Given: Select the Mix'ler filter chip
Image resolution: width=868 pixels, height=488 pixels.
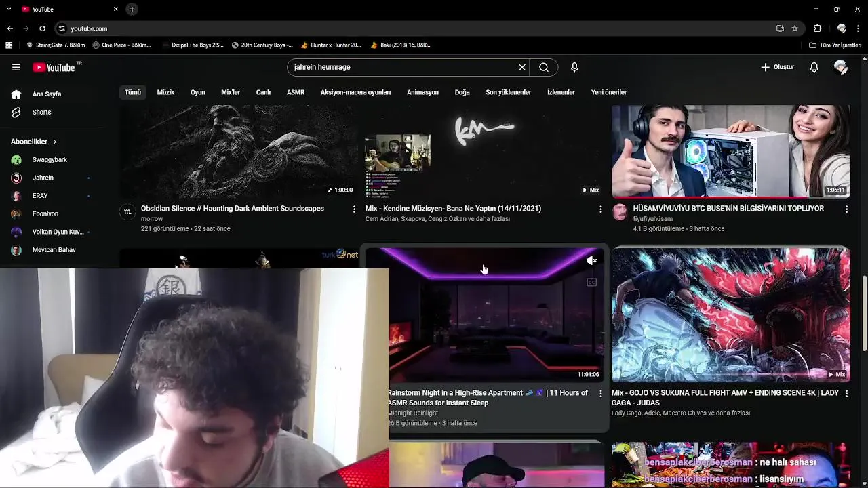Looking at the screenshot, I should [x=231, y=92].
